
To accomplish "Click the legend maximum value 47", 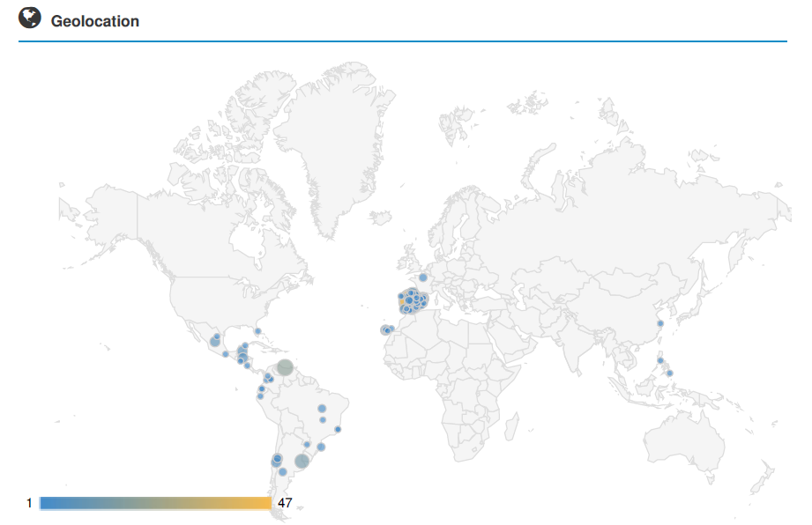I will point(285,503).
